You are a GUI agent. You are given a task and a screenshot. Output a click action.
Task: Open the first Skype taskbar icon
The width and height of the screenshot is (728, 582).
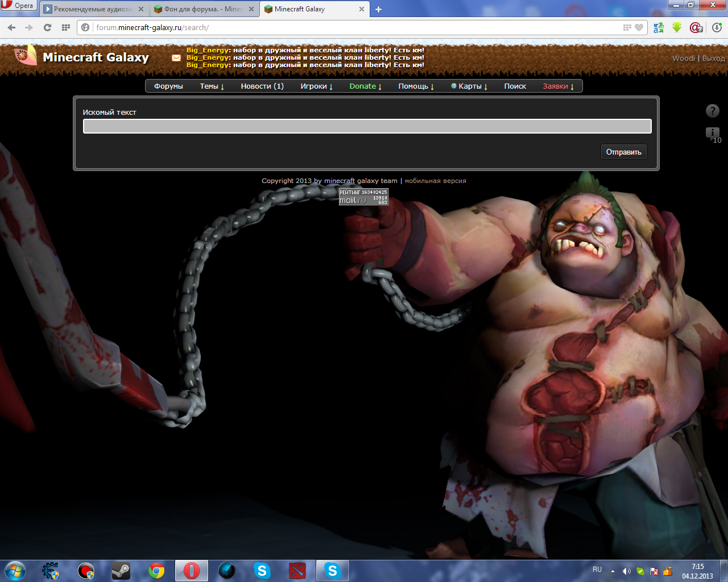click(262, 571)
